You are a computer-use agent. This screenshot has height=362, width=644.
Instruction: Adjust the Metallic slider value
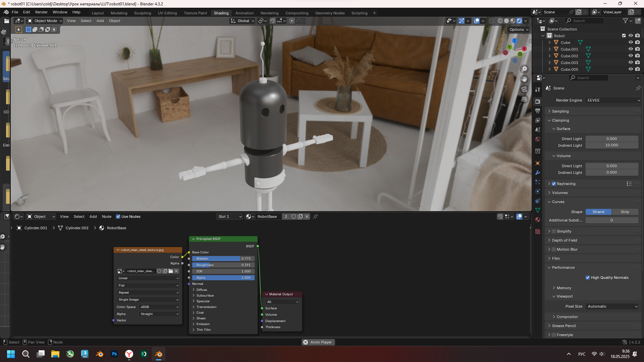pyautogui.click(x=223, y=259)
